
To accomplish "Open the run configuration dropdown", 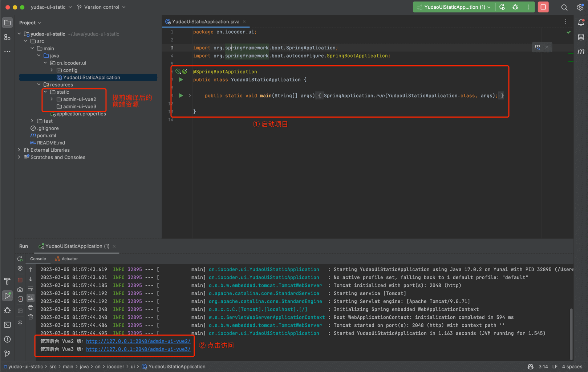I will 454,7.
